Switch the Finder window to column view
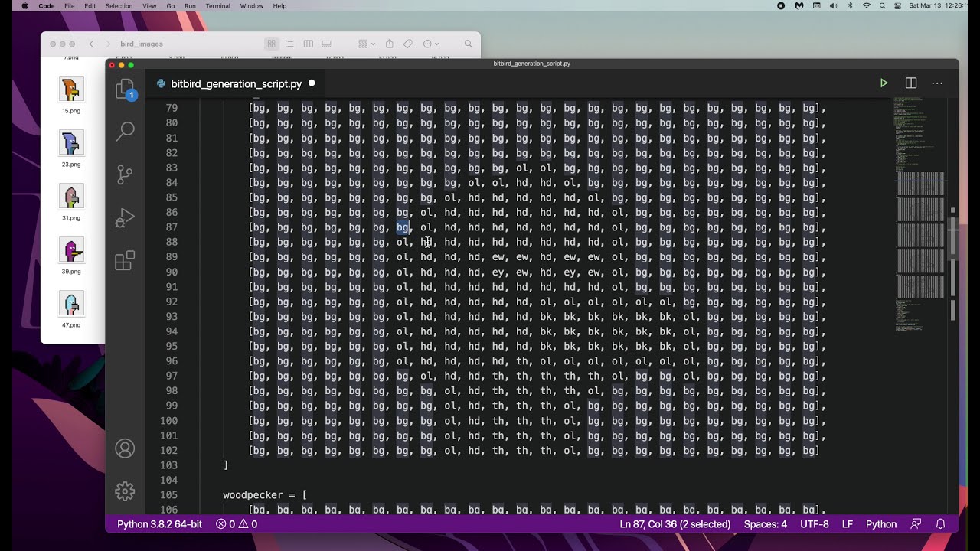 [x=308, y=44]
